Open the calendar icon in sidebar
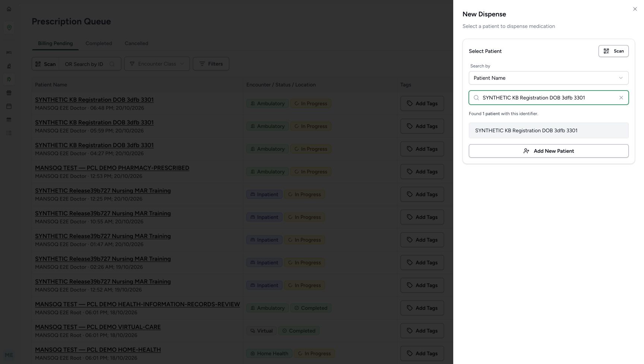 9,106
